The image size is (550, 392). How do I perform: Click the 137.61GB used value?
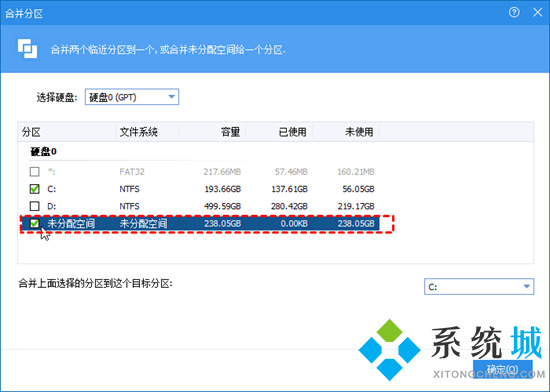click(289, 189)
